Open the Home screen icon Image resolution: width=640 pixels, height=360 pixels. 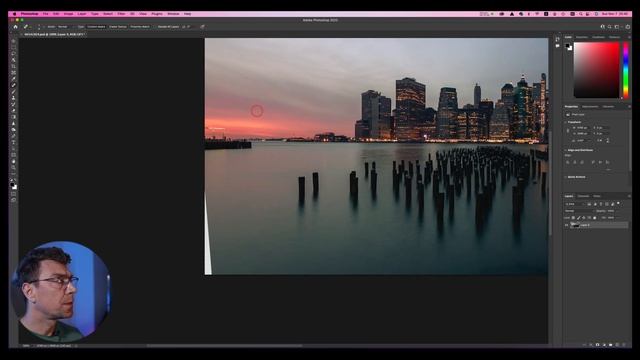click(x=16, y=27)
